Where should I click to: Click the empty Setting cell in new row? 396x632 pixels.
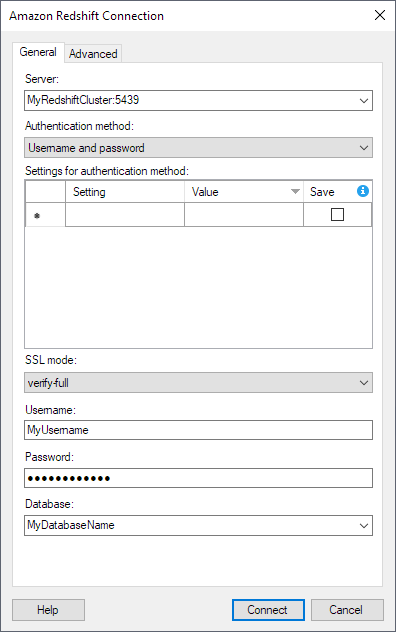(125, 214)
